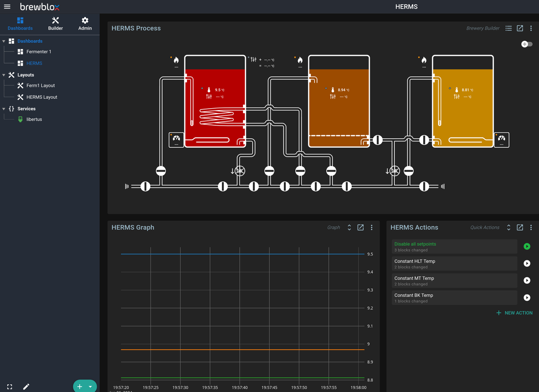
Task: Collapse the Dashboards tree section
Action: coord(4,41)
